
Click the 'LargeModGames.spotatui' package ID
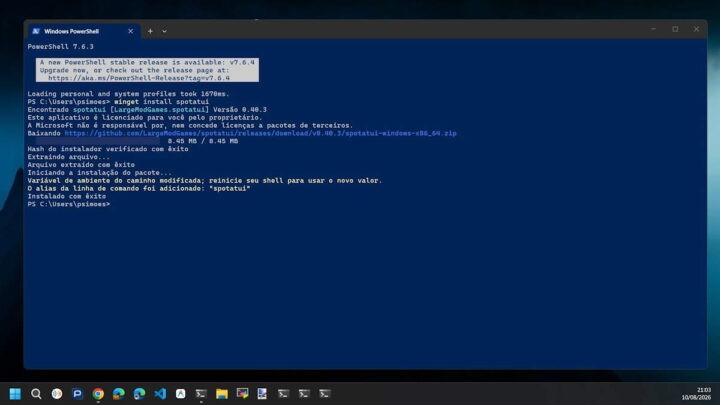159,109
